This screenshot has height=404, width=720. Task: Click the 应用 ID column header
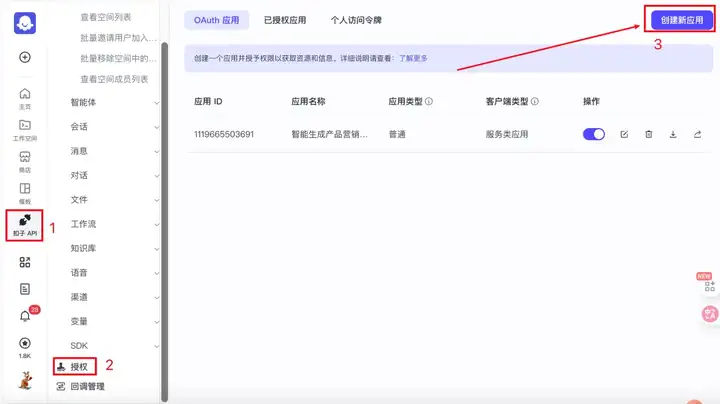tap(208, 101)
